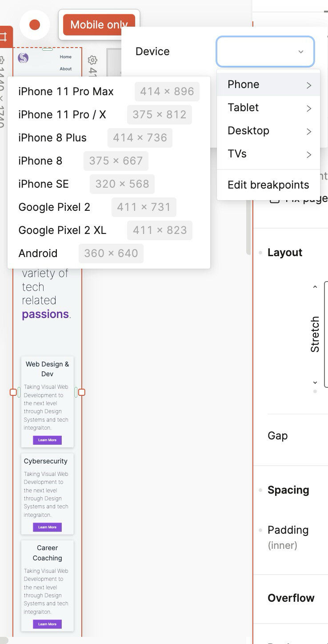Click the orange record dot button

(x=35, y=25)
